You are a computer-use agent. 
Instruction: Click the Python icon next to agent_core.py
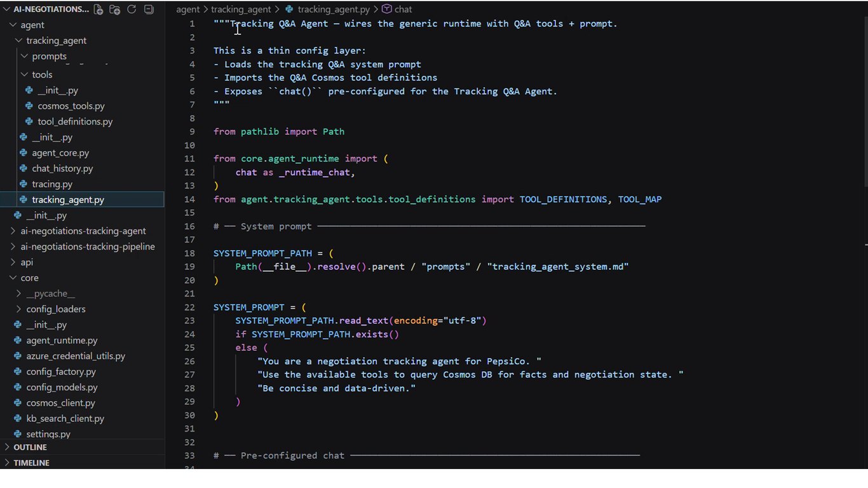(x=24, y=152)
